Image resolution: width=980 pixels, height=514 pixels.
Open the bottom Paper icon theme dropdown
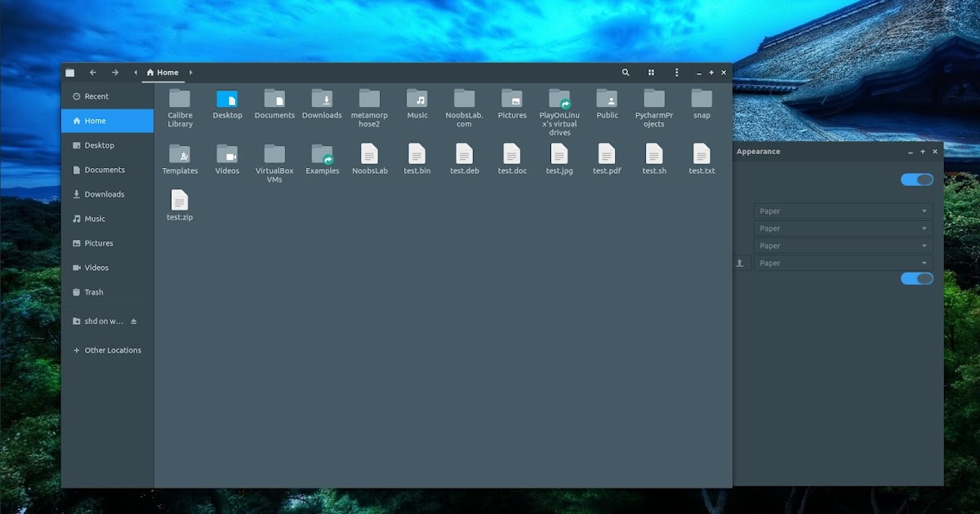tap(842, 263)
